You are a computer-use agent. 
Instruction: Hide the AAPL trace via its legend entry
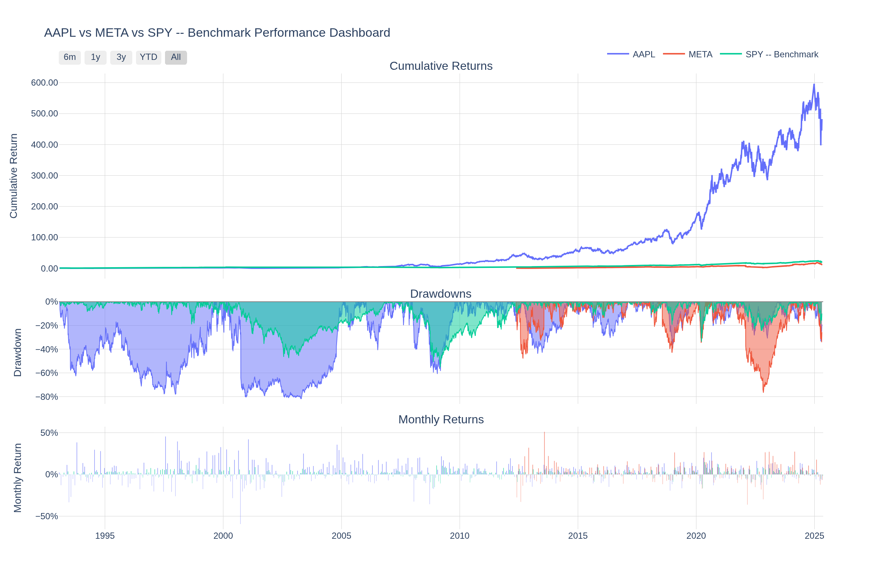643,54
